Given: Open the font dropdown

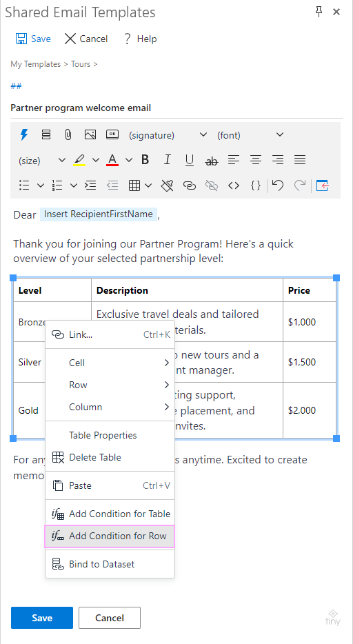Looking at the screenshot, I should click(x=250, y=134).
